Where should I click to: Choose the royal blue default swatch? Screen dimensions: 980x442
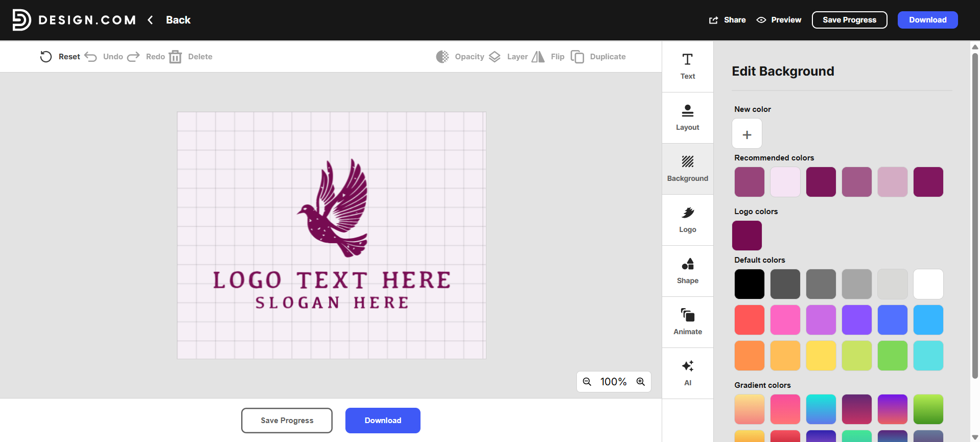(x=893, y=320)
